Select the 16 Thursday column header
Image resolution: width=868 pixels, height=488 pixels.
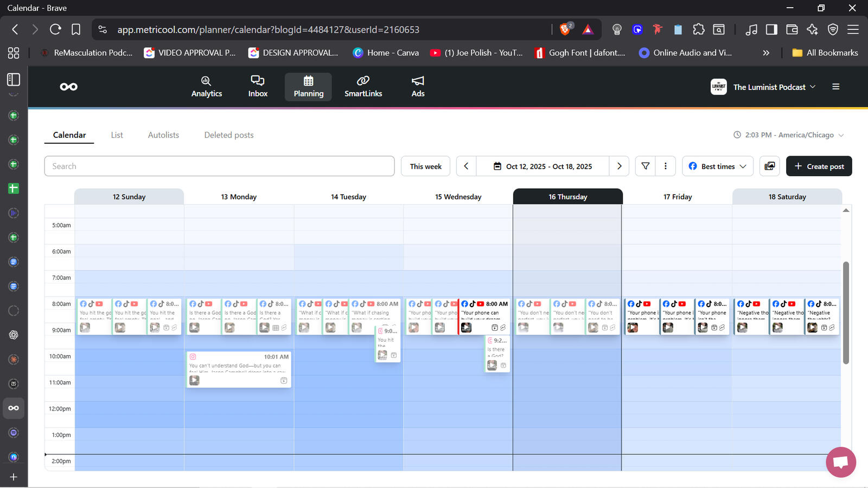click(x=567, y=197)
